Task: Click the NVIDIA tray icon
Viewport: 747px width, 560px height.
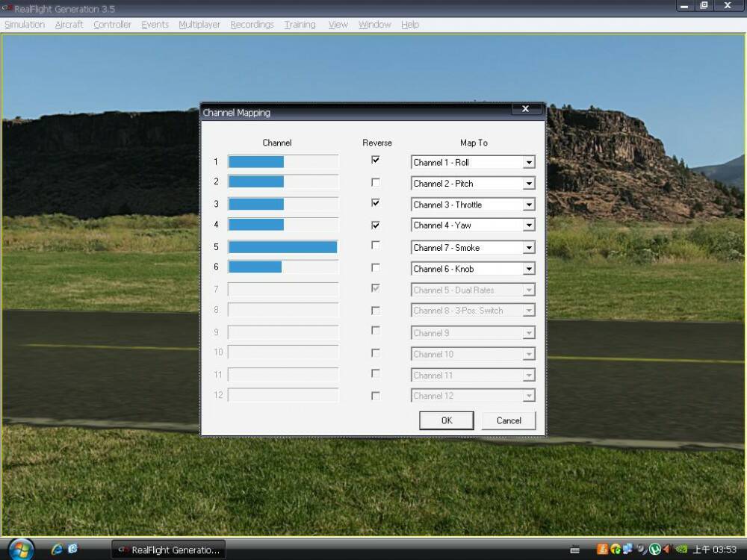Action: coord(682,550)
